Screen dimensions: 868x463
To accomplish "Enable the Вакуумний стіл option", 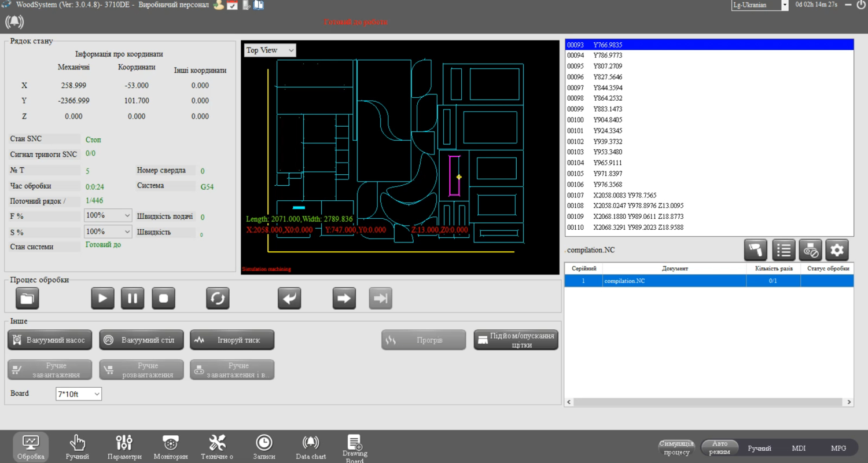I will pos(141,340).
